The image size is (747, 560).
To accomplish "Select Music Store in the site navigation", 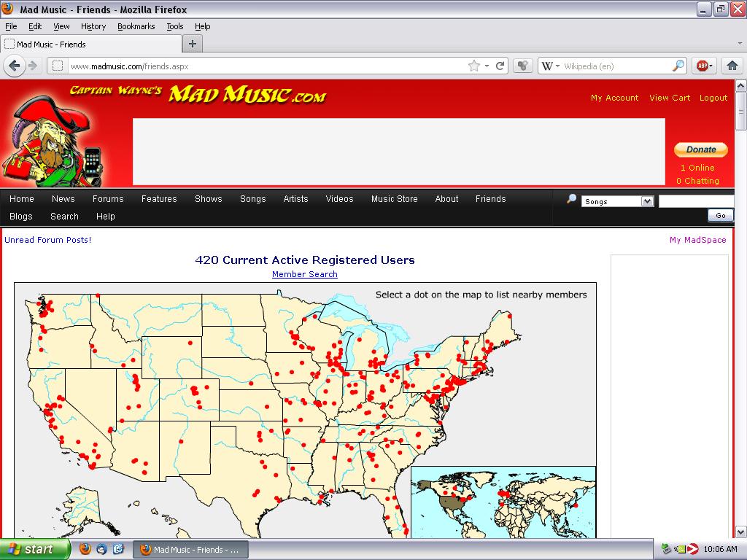I will (394, 198).
